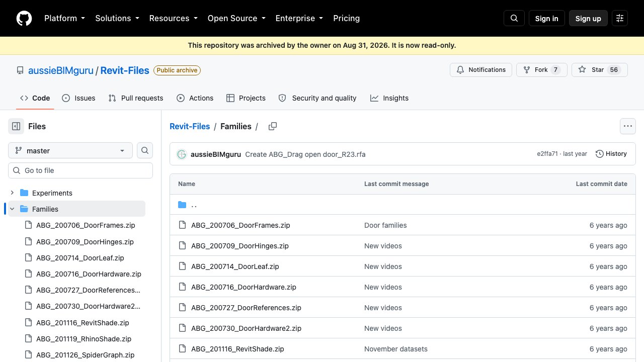Image resolution: width=644 pixels, height=362 pixels.
Task: Click the November datasets commit message
Action: click(x=396, y=349)
